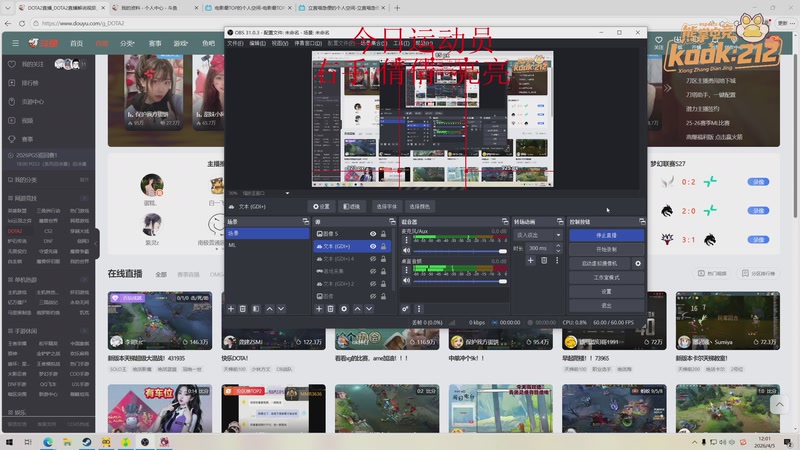Move scene up with the arrow in the 场景 panel
Image resolution: width=800 pixels, height=450 pixels.
coord(269,309)
